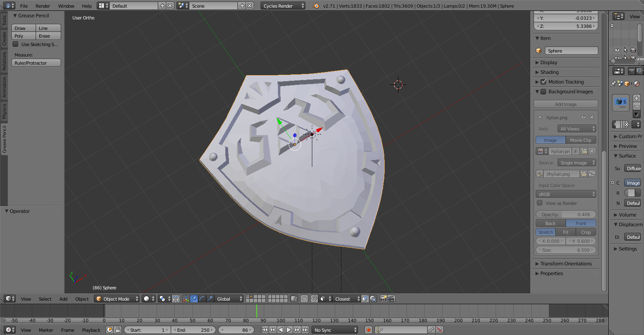Click the keying set keys icon
This screenshot has width=644, height=335.
point(379,330)
